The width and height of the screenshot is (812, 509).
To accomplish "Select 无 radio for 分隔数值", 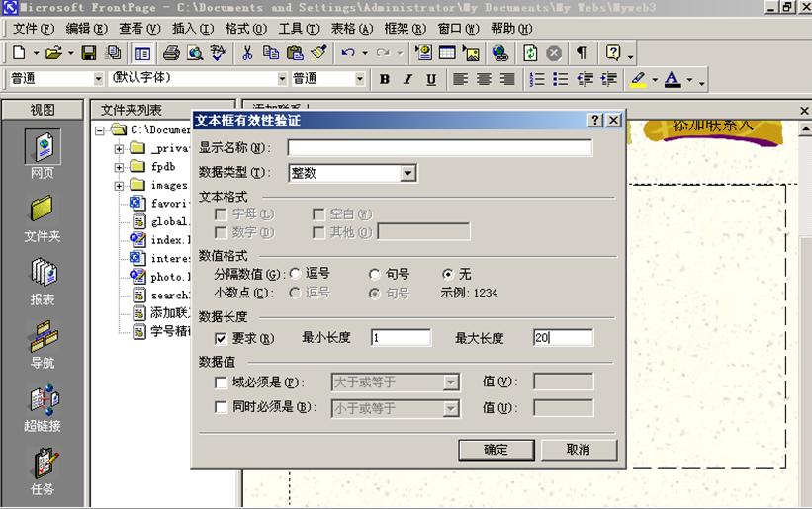I will click(x=448, y=274).
